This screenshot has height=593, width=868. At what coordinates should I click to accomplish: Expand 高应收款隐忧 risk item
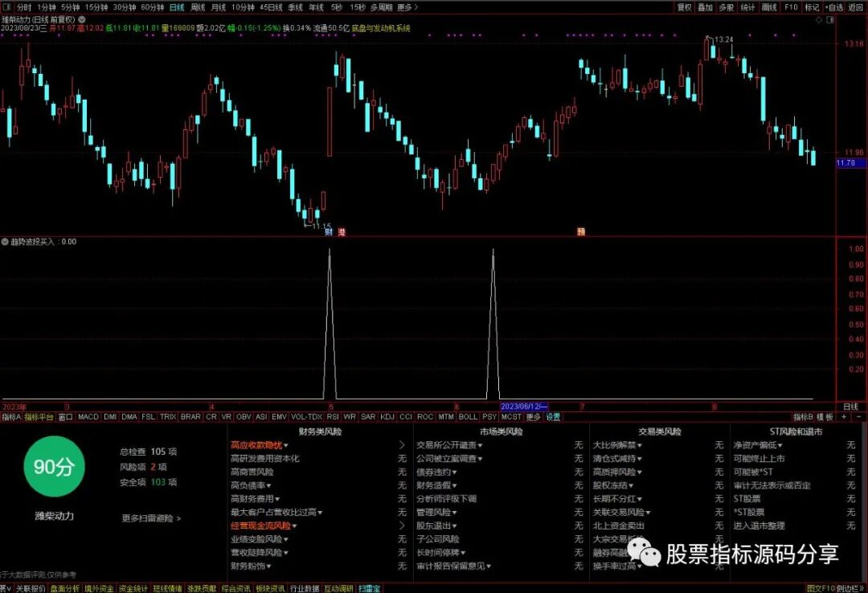click(x=259, y=445)
